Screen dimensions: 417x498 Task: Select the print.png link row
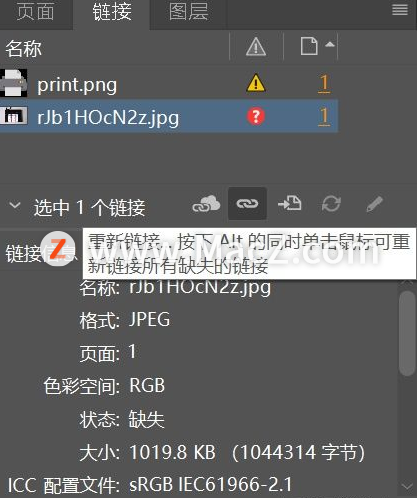[x=169, y=83]
